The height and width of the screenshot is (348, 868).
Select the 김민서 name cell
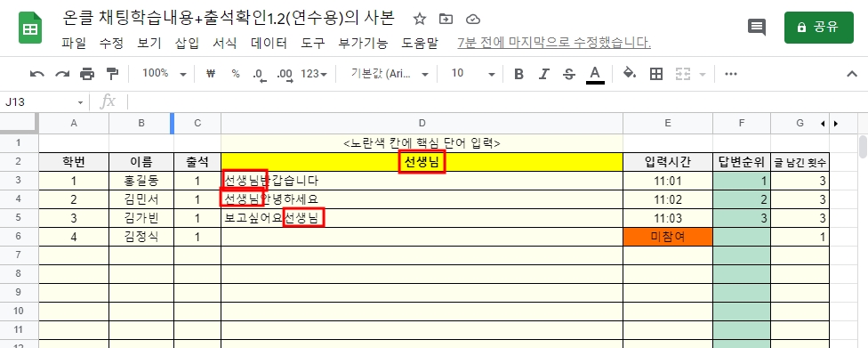point(141,199)
